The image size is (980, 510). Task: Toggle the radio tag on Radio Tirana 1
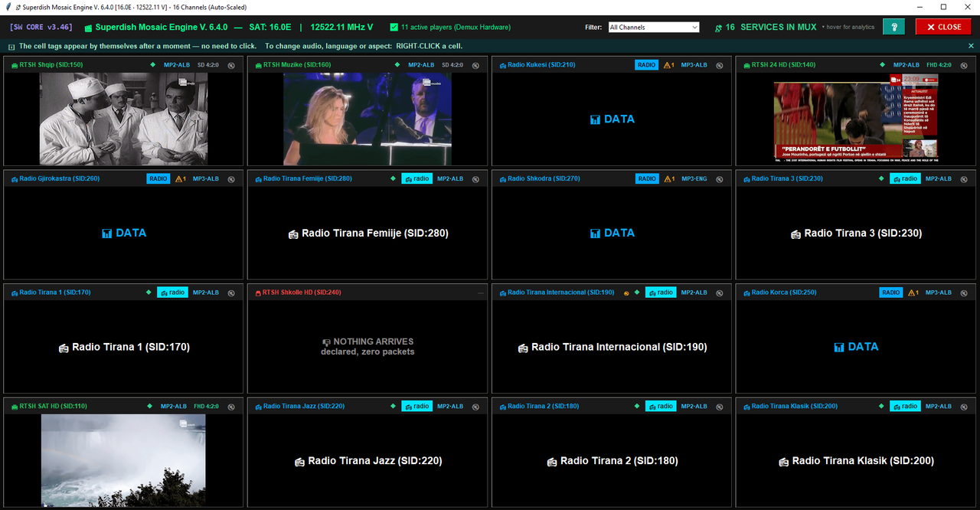pos(172,293)
